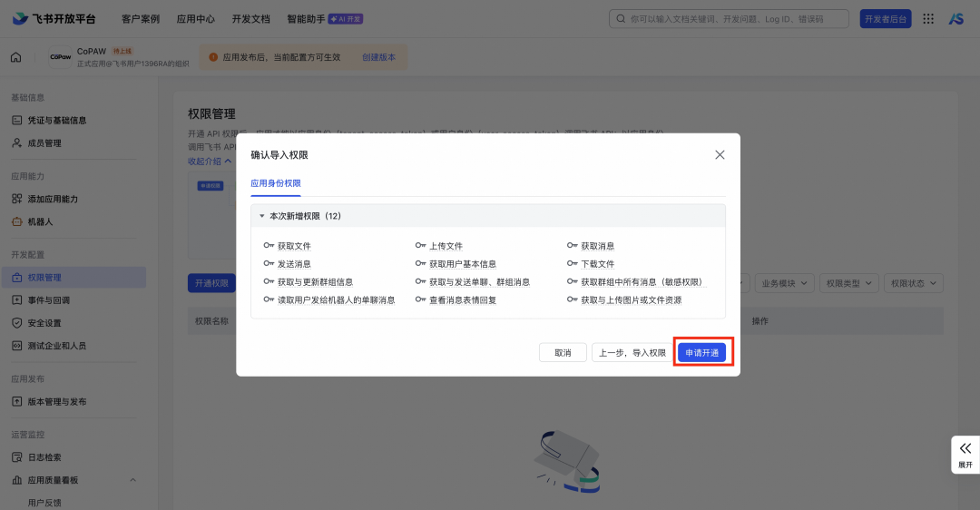Screen dimensions: 980x510
Task: Click the 申请开通 button
Action: (701, 353)
